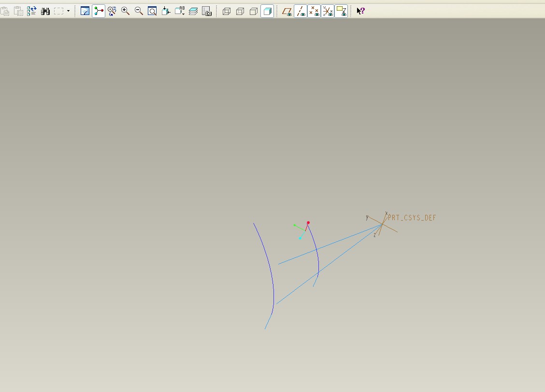Open the Saved View list icon

(180, 11)
